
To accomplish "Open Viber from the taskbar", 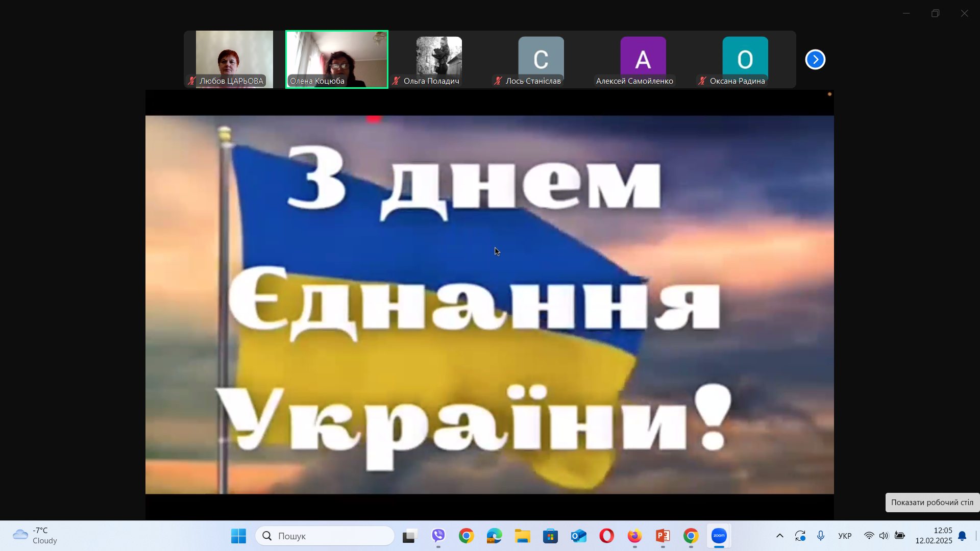I will click(438, 536).
